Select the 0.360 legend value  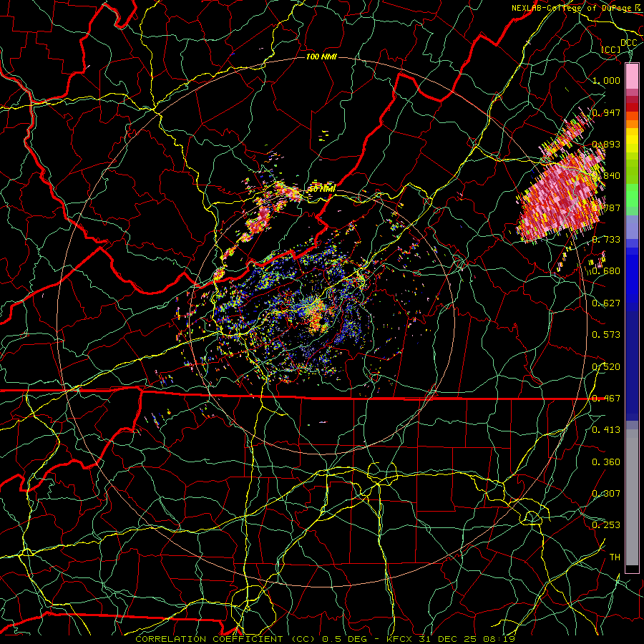click(x=606, y=462)
